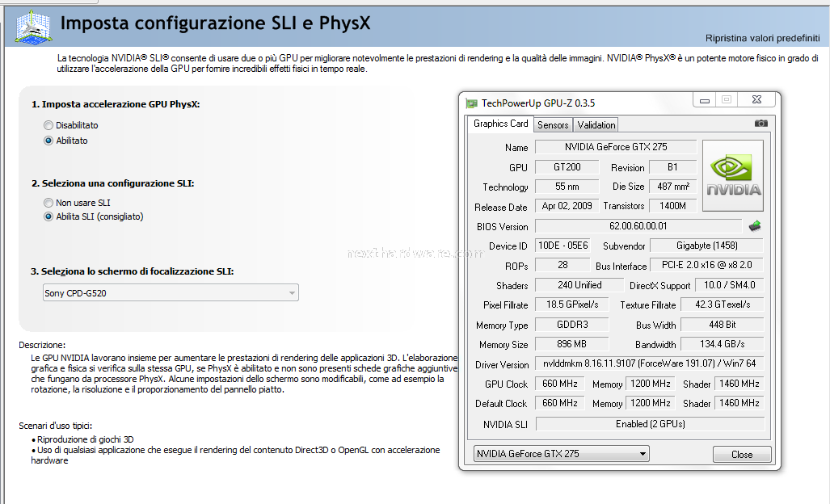Click the Transistors value 1400M

[x=672, y=206]
